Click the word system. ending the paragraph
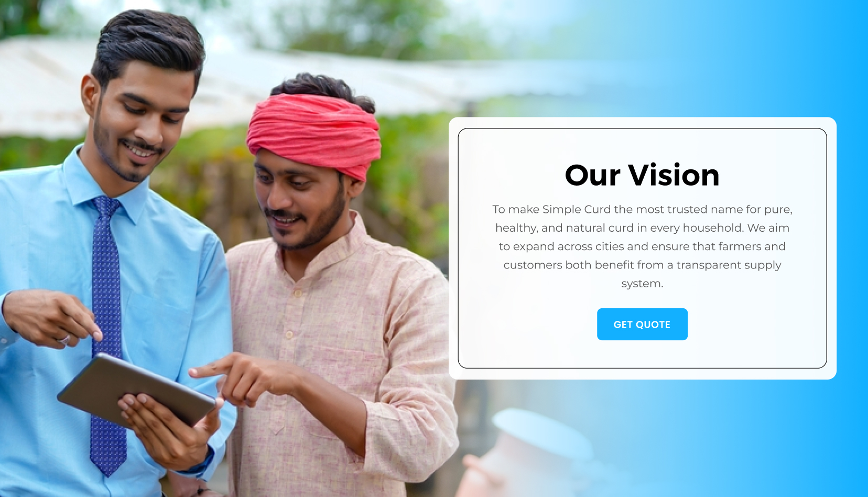The image size is (868, 497). point(642,284)
